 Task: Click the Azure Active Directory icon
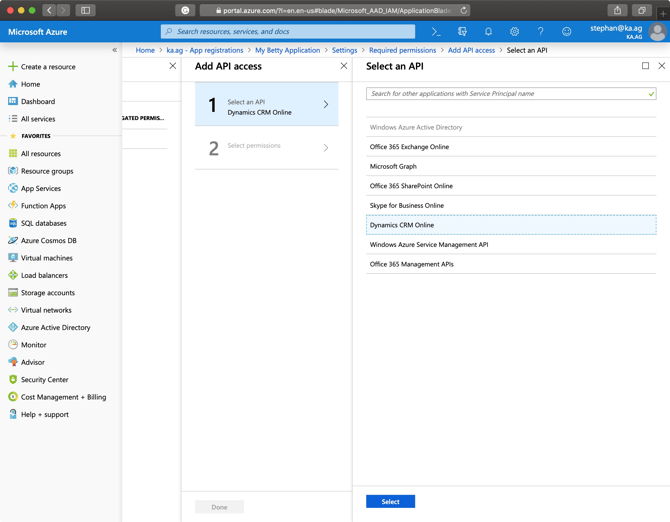tap(13, 327)
